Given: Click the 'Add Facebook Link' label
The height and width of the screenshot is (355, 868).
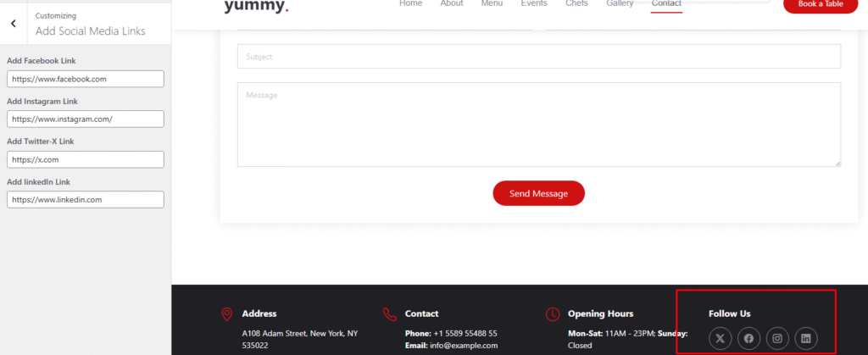Looking at the screenshot, I should click(x=42, y=61).
